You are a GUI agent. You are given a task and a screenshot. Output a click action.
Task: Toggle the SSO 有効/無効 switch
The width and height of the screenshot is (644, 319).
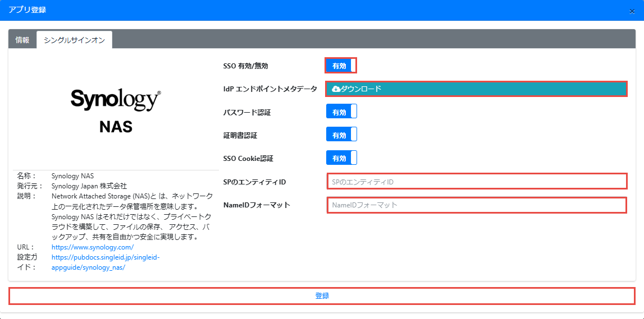coord(341,66)
